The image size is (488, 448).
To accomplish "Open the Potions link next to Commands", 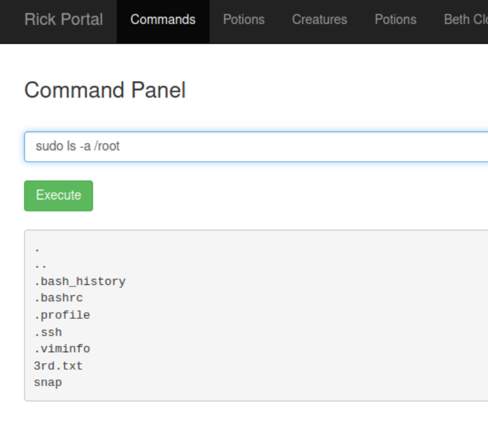I will point(244,19).
